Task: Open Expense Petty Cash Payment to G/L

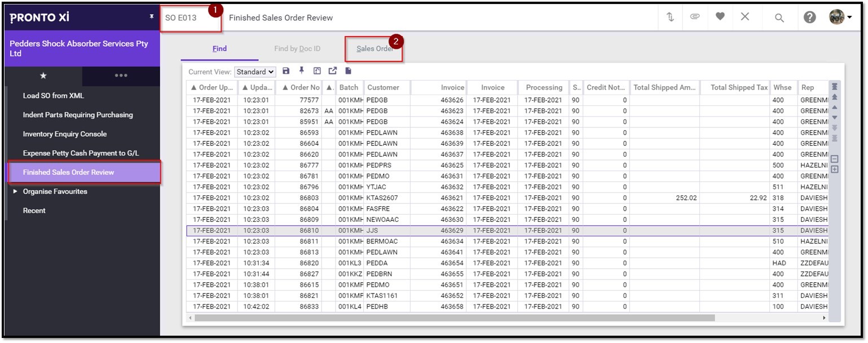Action: pyautogui.click(x=81, y=153)
